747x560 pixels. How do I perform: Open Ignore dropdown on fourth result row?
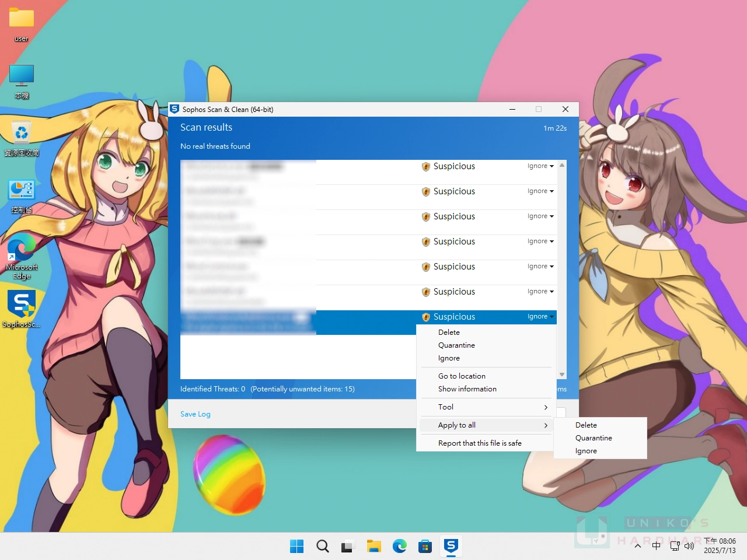(x=540, y=242)
